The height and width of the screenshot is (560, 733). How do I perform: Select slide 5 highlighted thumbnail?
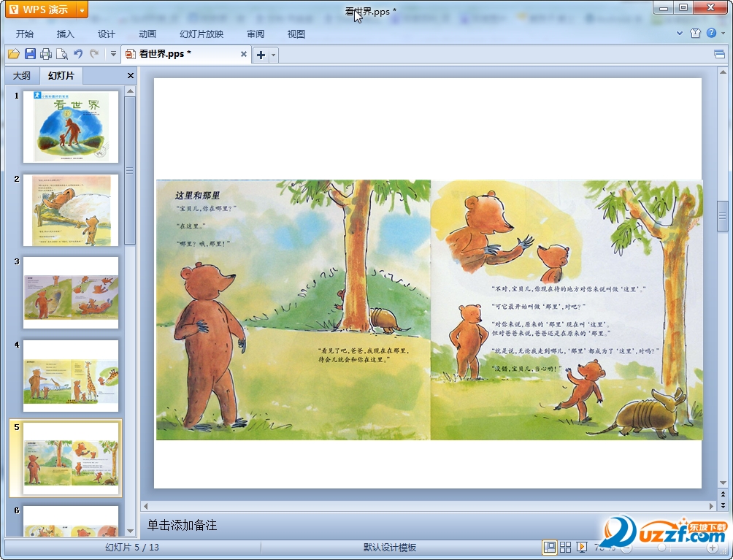point(71,459)
